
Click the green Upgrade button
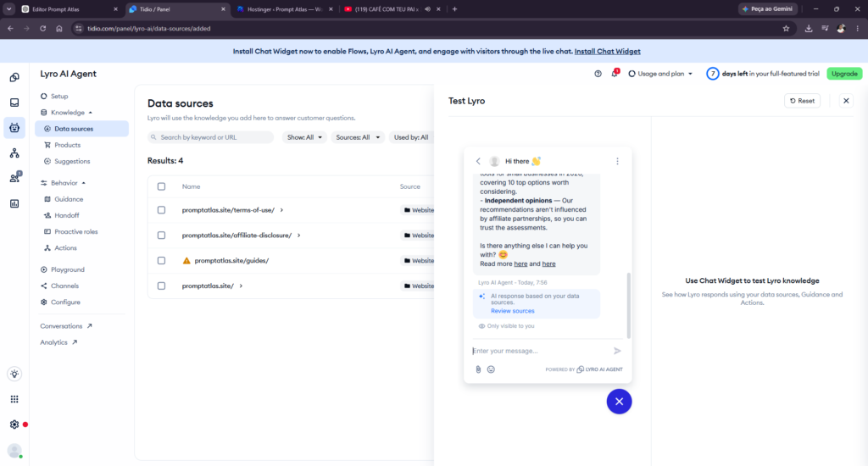coord(844,74)
